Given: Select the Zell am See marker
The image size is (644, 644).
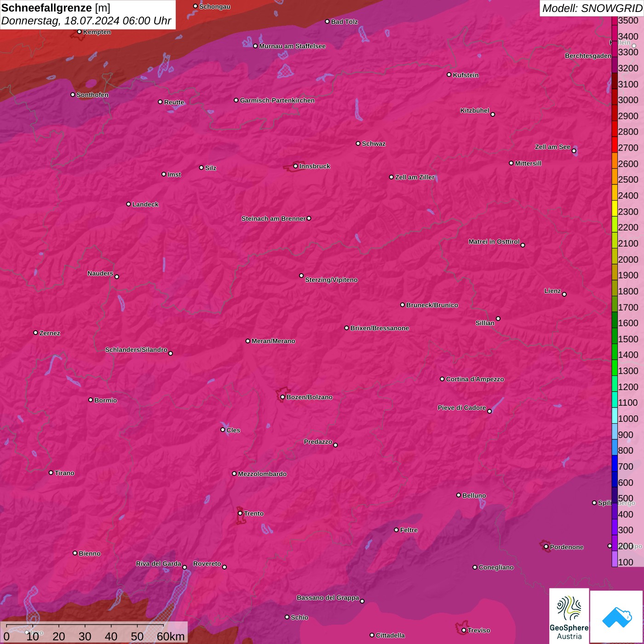Looking at the screenshot, I should [574, 150].
